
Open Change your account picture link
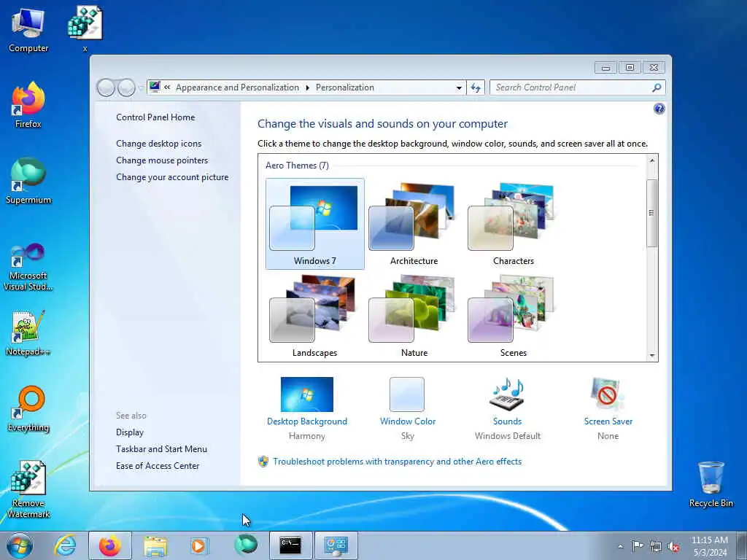coord(172,177)
